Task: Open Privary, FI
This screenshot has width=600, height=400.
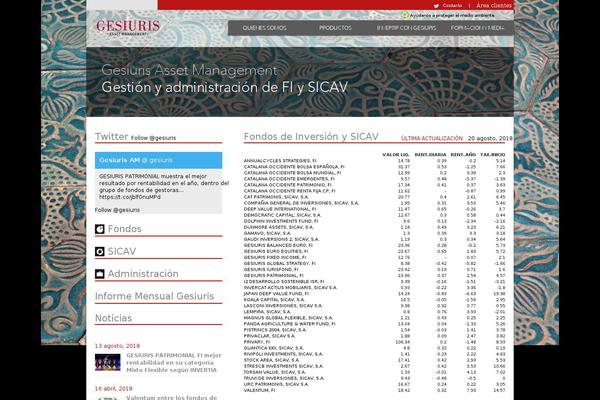Action: [256, 342]
